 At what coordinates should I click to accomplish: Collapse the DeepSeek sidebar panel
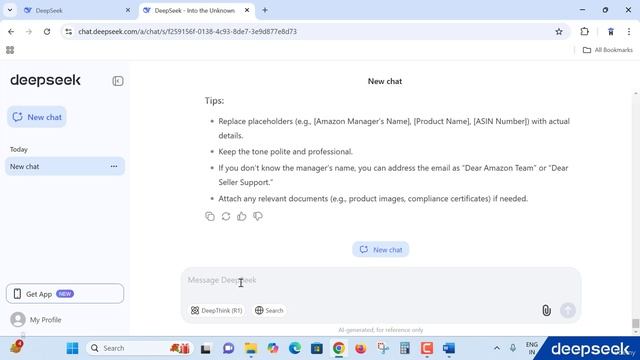tap(118, 81)
